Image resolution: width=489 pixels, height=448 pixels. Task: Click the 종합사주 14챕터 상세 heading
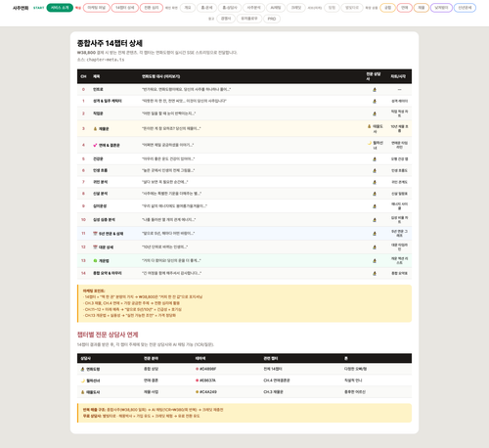[x=110, y=43]
